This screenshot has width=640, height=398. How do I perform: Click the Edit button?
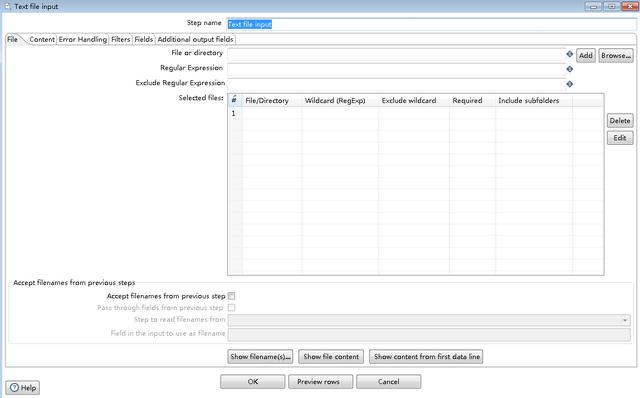[620, 138]
